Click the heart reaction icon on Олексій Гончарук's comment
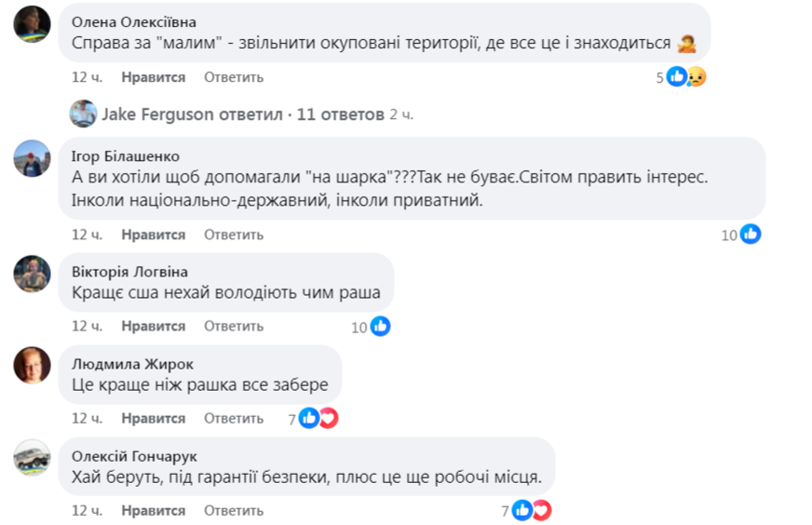The height and width of the screenshot is (525, 812). pyautogui.click(x=541, y=511)
